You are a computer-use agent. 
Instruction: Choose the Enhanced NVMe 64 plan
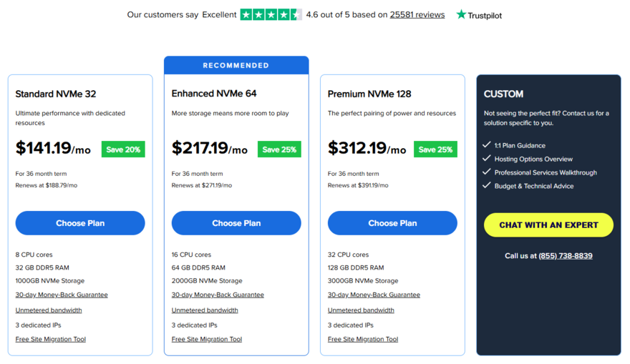point(236,223)
